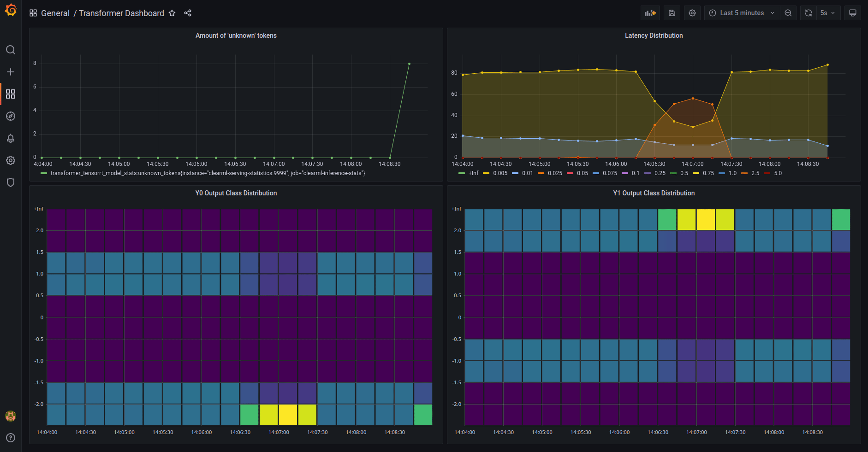Hide the unknown_tokens series via its legend entry
This screenshot has height=452, width=868.
point(208,173)
